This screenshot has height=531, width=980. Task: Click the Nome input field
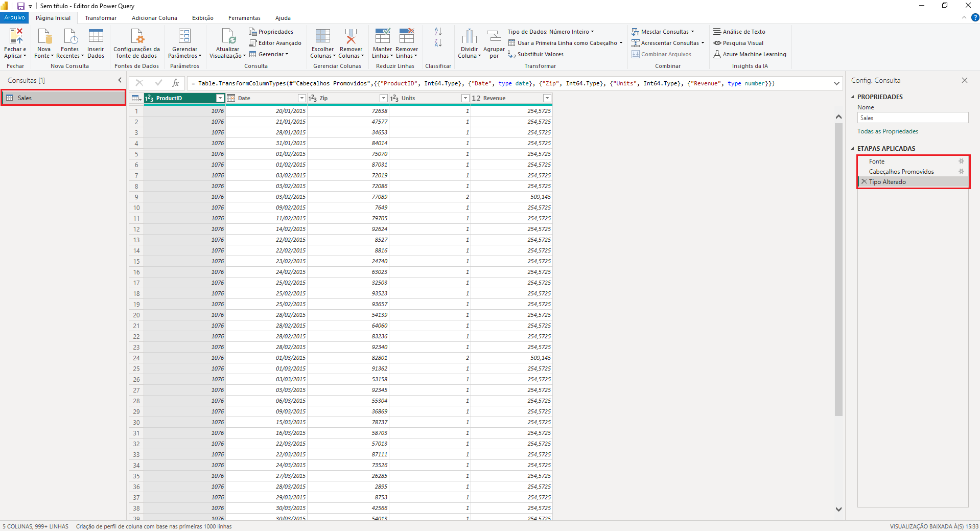[x=912, y=118]
